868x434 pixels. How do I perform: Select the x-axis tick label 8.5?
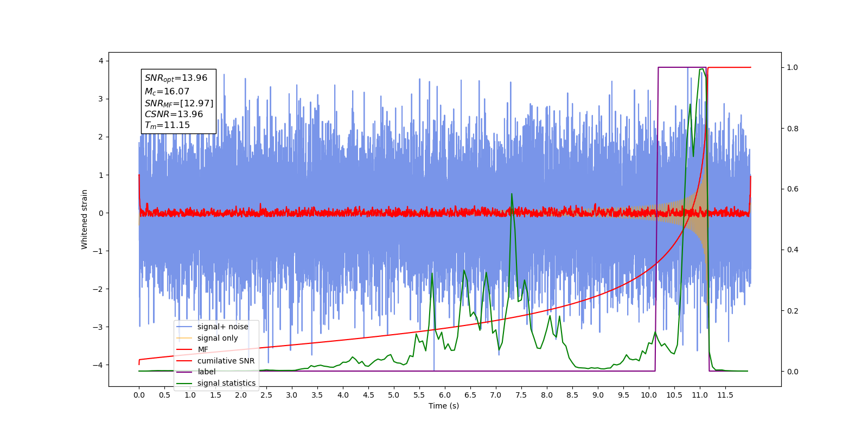pyautogui.click(x=572, y=395)
